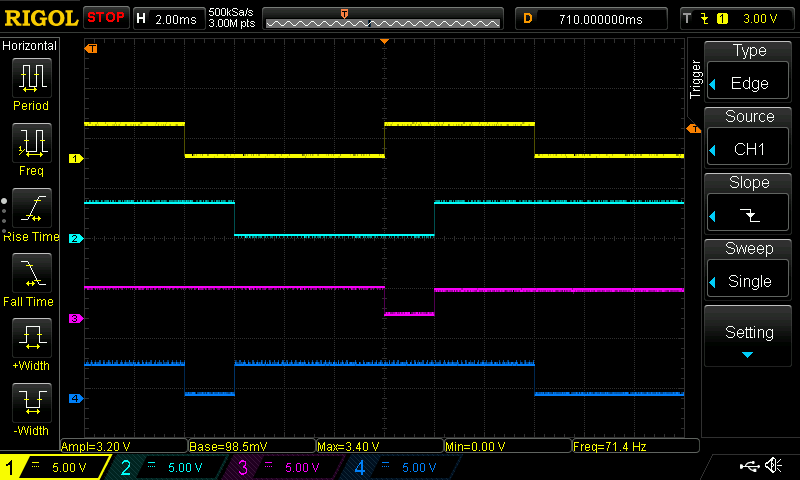This screenshot has height=480, width=800.
Task: Select the channel 4 ground level marker
Action: [76, 398]
